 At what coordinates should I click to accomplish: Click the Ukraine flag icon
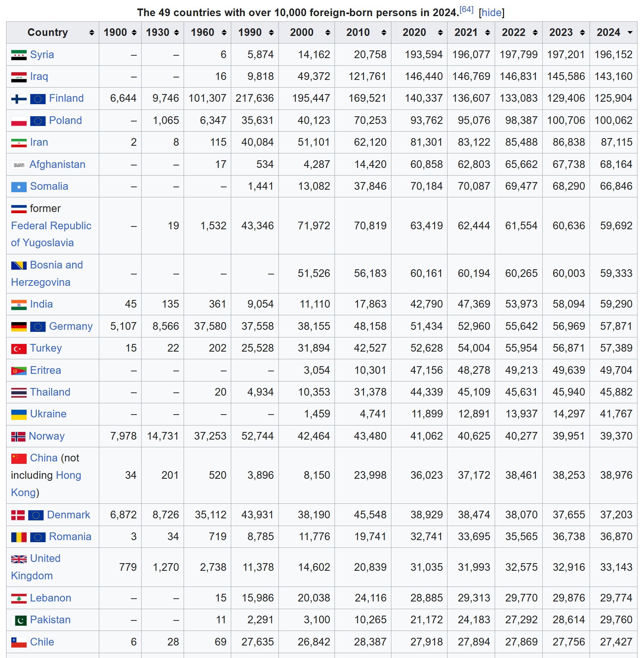coord(19,414)
